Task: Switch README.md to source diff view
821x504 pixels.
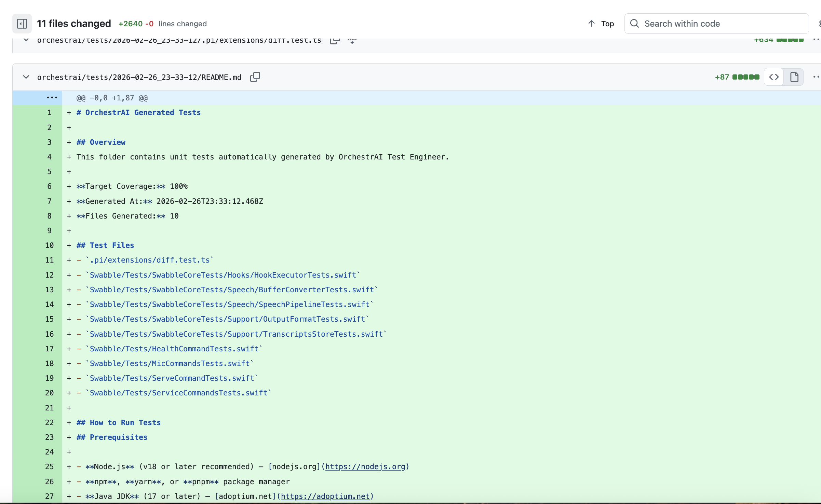Action: click(774, 77)
